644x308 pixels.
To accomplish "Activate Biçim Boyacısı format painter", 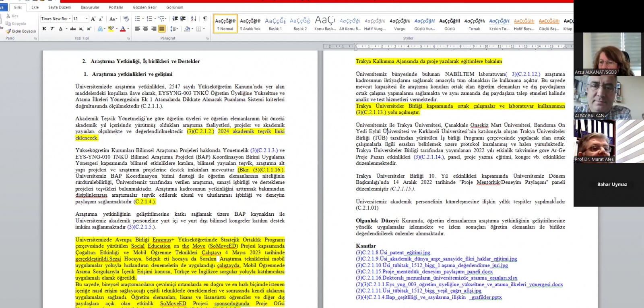I will coord(21,31).
